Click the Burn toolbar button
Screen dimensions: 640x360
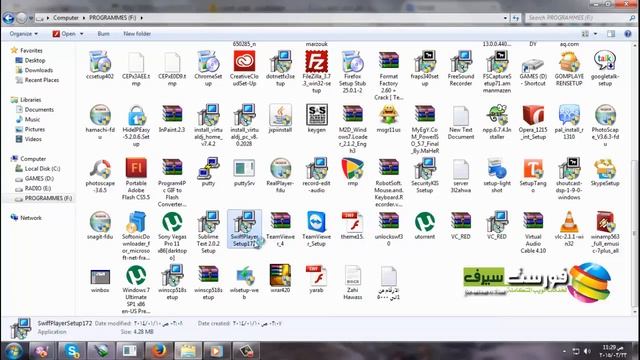pyautogui.click(x=103, y=34)
